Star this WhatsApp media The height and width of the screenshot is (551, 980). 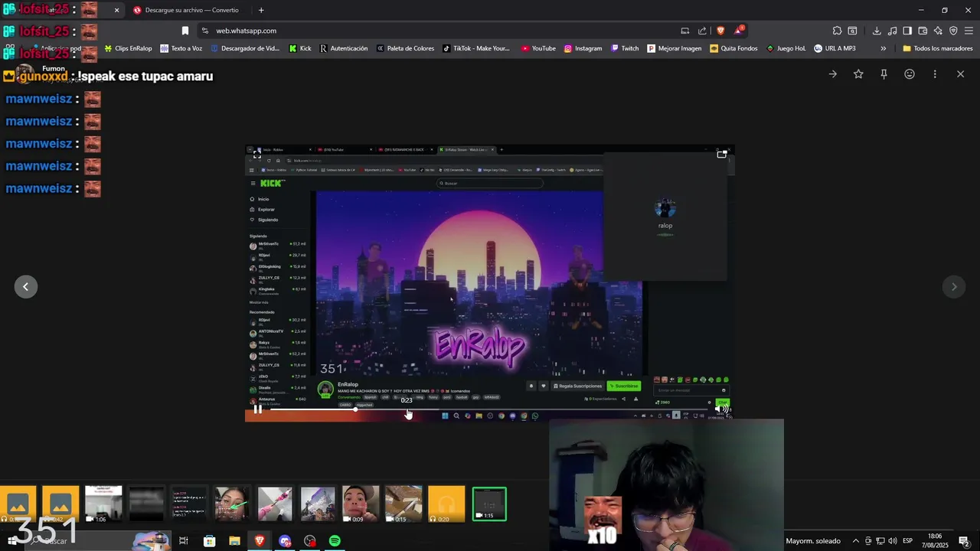coord(858,74)
